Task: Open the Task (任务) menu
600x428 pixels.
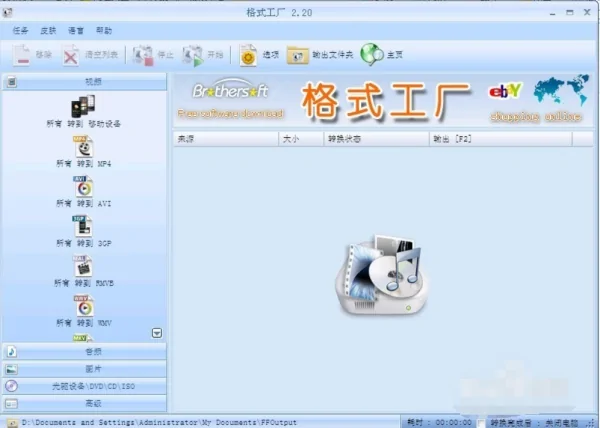Action: [x=21, y=31]
